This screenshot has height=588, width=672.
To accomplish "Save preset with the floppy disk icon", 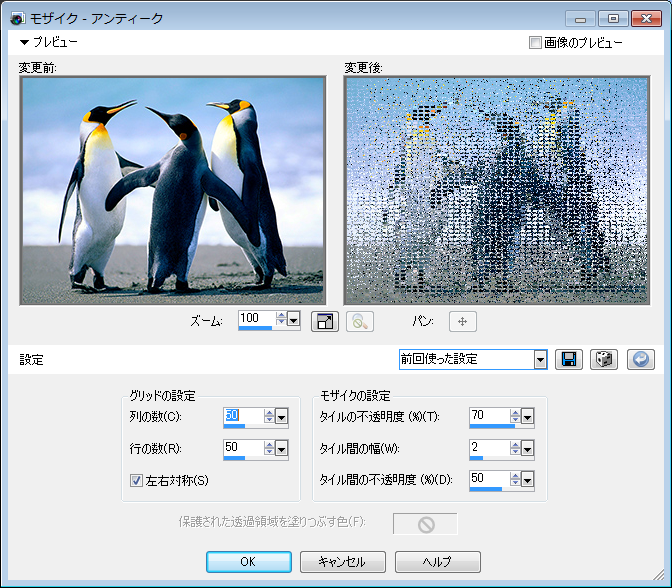I will click(x=569, y=359).
